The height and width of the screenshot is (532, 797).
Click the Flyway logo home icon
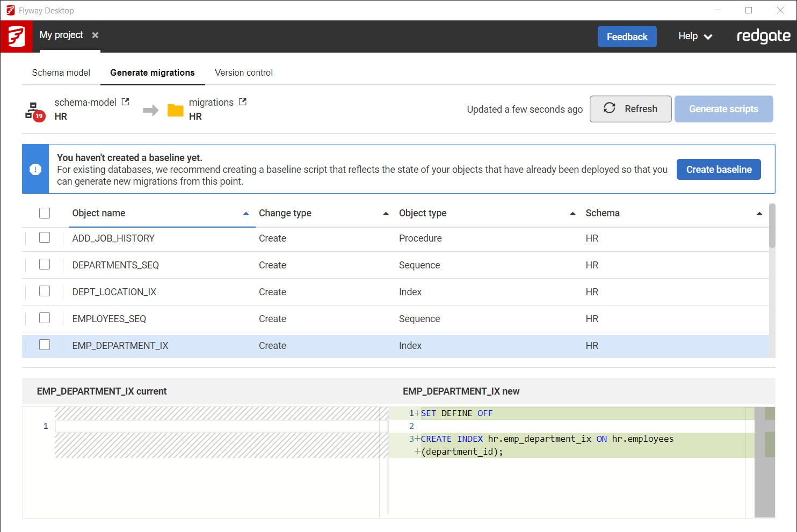tap(16, 37)
